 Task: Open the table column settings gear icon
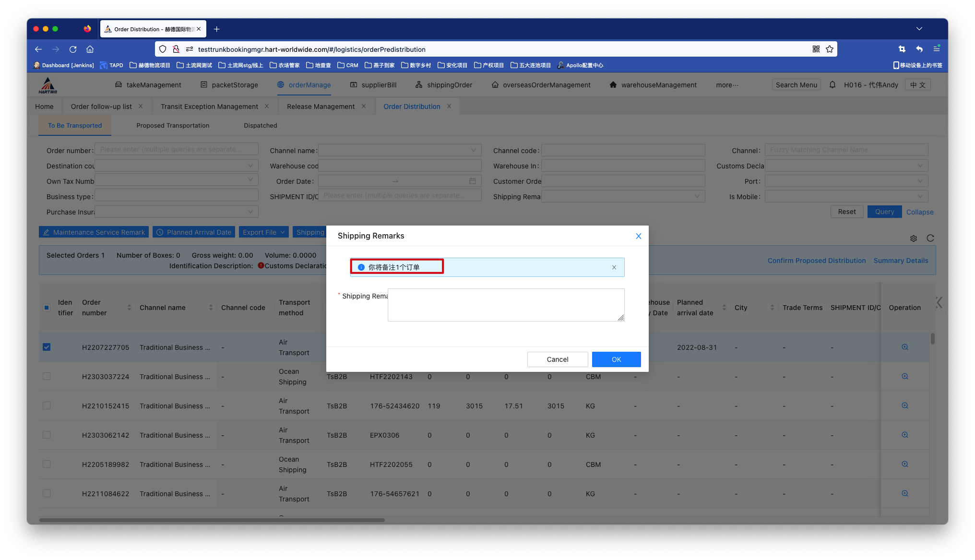(x=914, y=238)
